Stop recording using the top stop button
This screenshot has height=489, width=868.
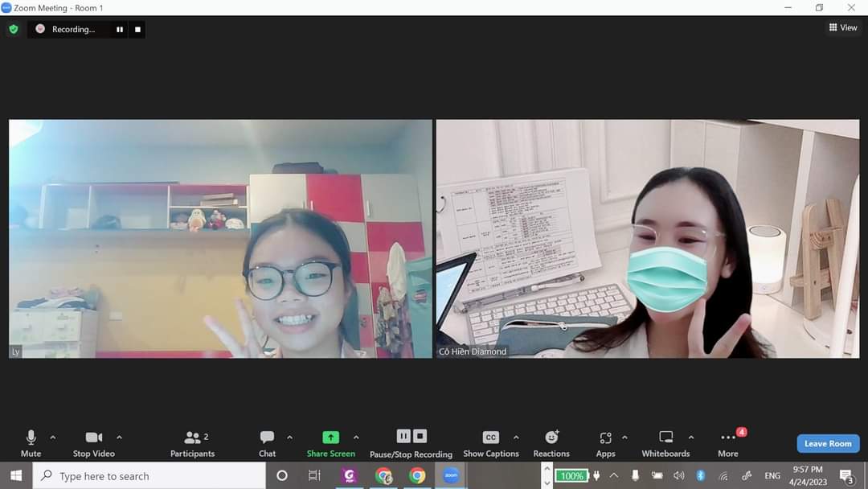[137, 30]
